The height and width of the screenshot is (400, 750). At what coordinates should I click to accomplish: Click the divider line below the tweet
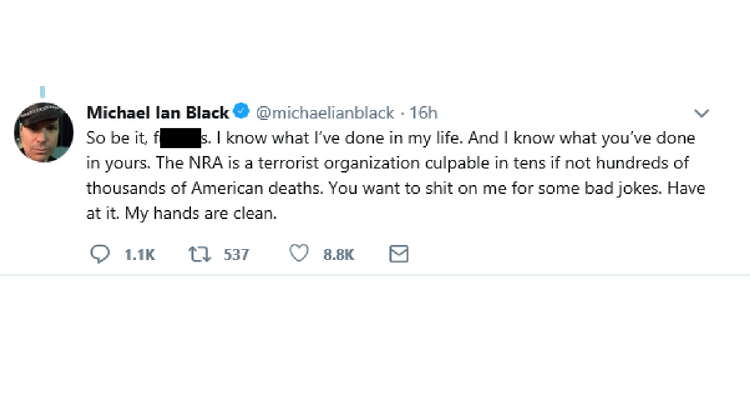click(375, 275)
